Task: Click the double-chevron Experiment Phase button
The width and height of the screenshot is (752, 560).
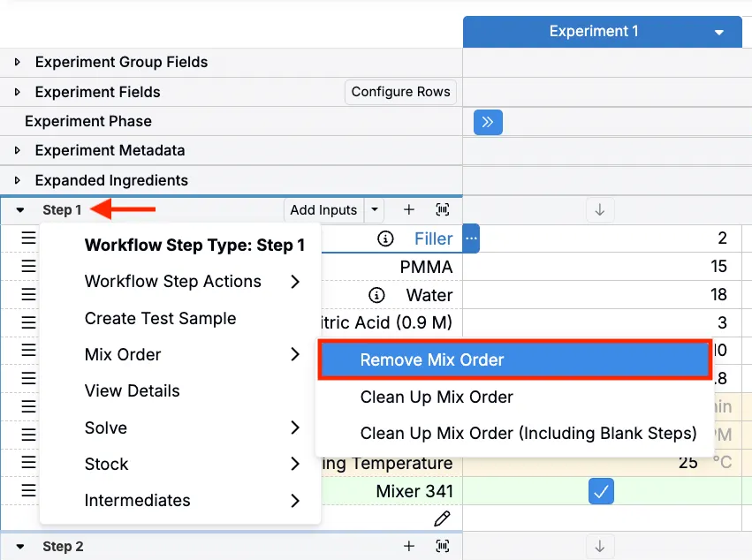Action: (488, 122)
